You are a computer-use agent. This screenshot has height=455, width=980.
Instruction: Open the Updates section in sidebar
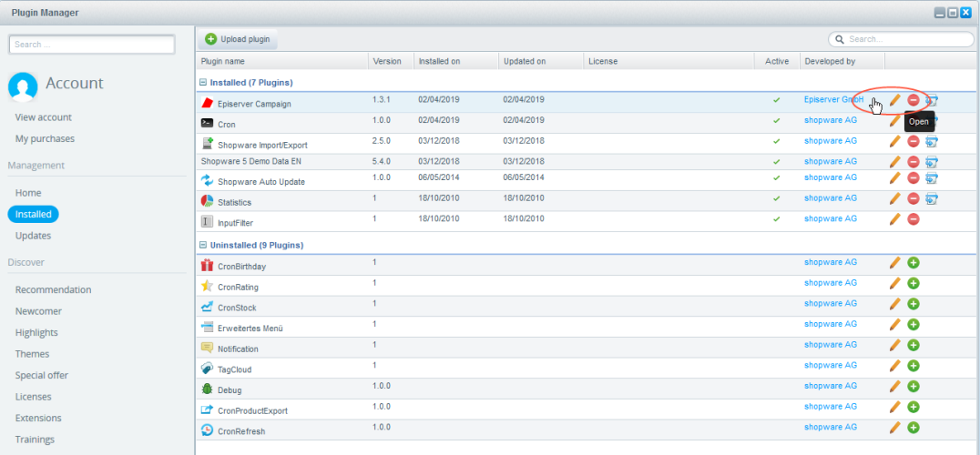pos(33,236)
